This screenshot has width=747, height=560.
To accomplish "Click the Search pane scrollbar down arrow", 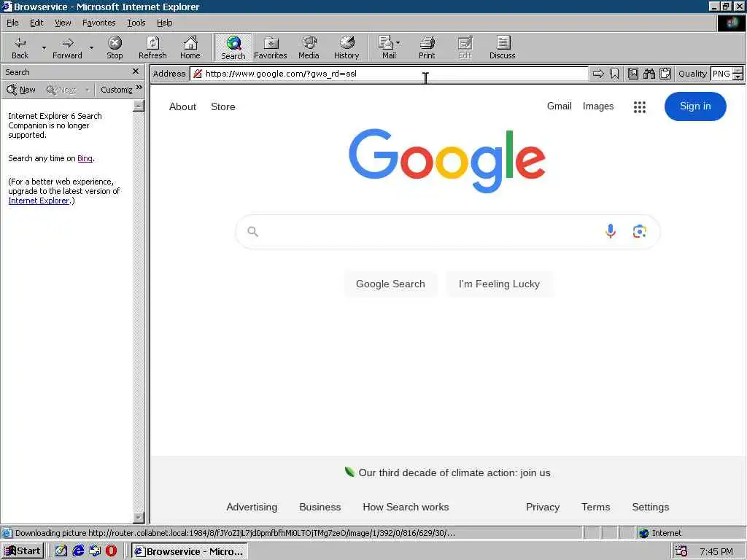I will [x=139, y=517].
